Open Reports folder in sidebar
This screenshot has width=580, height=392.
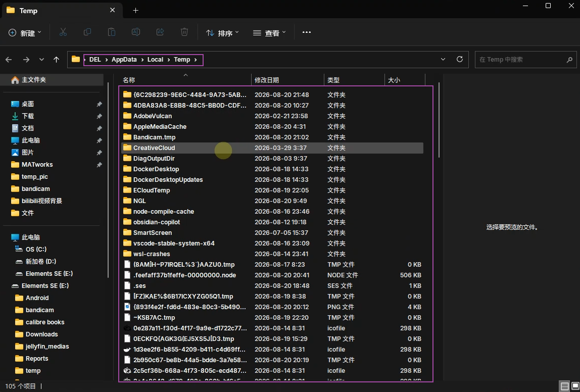click(x=36, y=359)
